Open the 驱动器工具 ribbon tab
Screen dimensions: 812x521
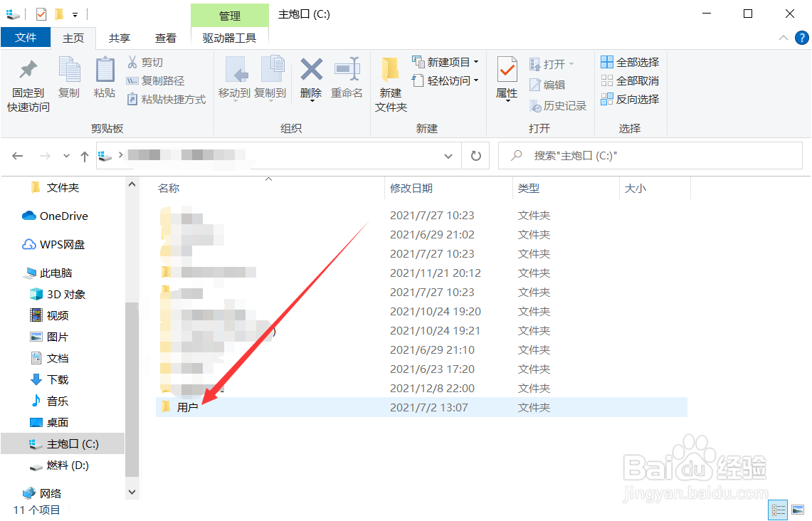coord(229,37)
